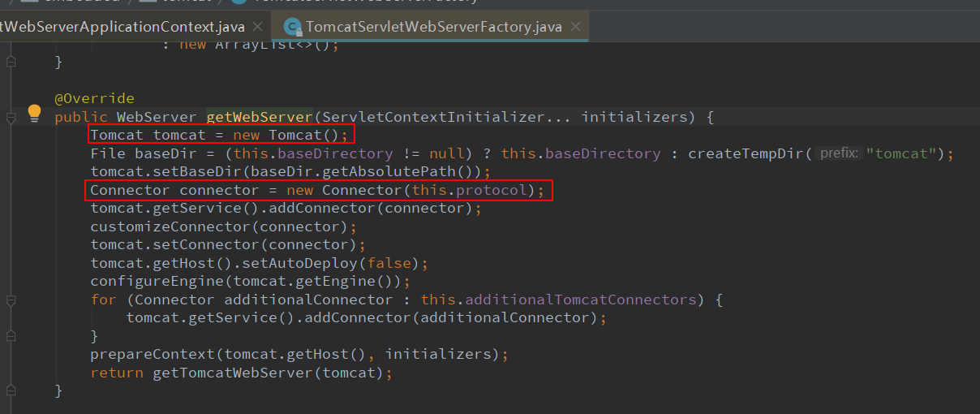This screenshot has width=980, height=414.
Task: Click the yellow lightbulb intention icon
Action: point(34,114)
